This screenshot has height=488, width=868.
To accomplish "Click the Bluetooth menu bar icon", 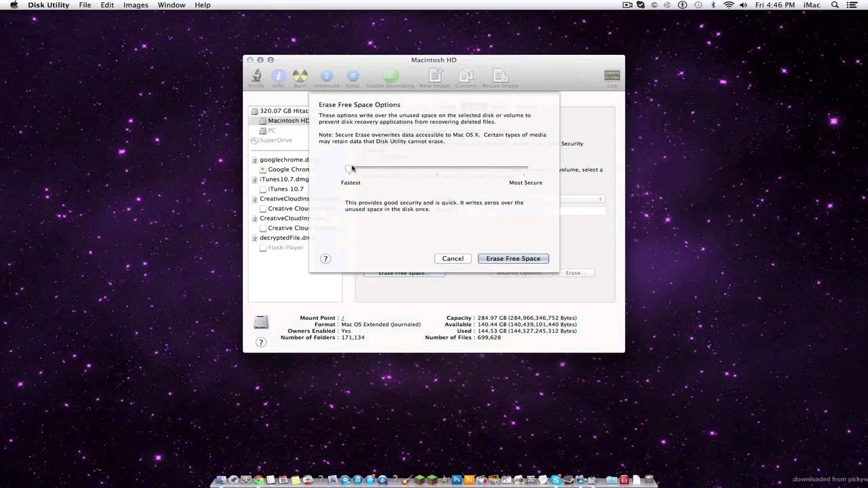I will (x=713, y=5).
